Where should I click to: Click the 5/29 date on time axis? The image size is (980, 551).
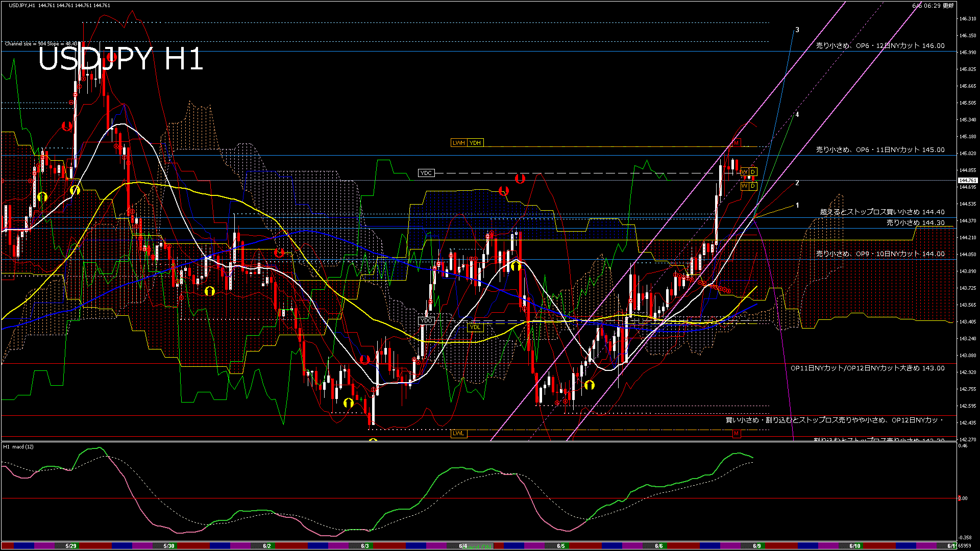tap(71, 546)
